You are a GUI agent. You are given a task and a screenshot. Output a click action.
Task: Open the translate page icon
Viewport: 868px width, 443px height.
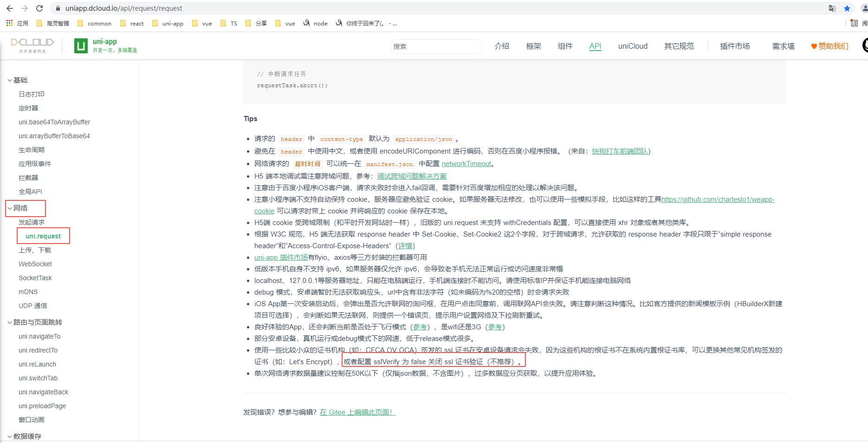[x=832, y=8]
